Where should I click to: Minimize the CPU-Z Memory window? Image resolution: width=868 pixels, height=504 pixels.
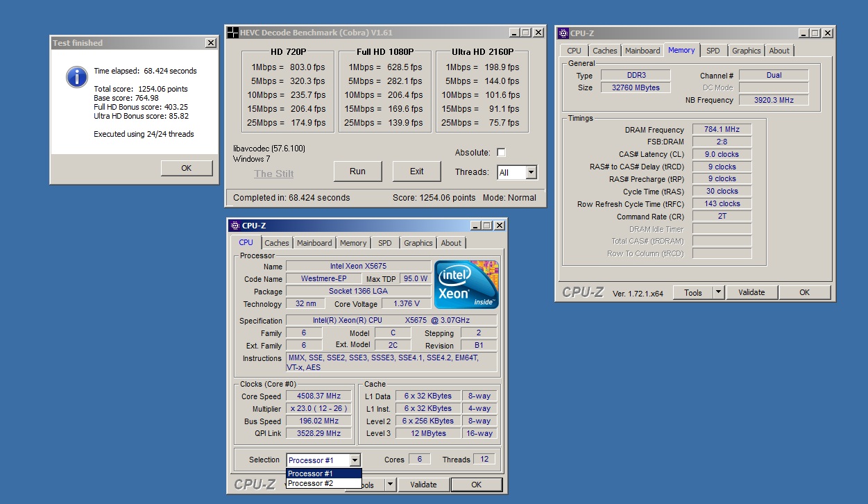click(803, 33)
